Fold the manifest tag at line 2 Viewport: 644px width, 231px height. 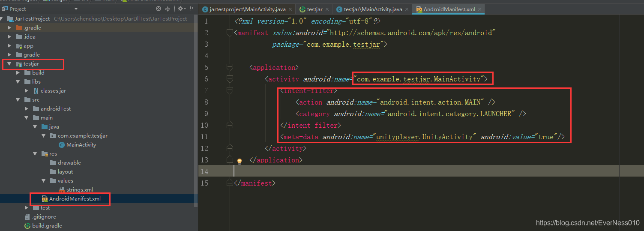click(x=230, y=33)
